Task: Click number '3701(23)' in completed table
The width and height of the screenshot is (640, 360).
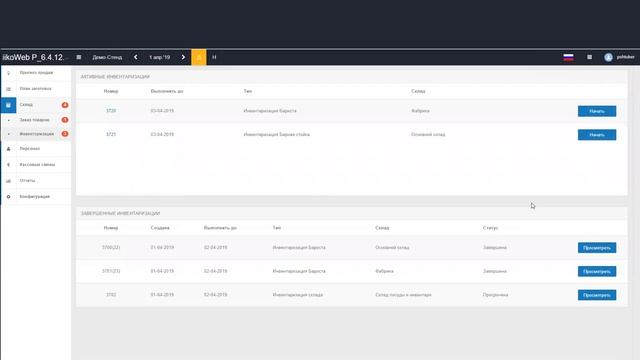Action: pos(111,271)
